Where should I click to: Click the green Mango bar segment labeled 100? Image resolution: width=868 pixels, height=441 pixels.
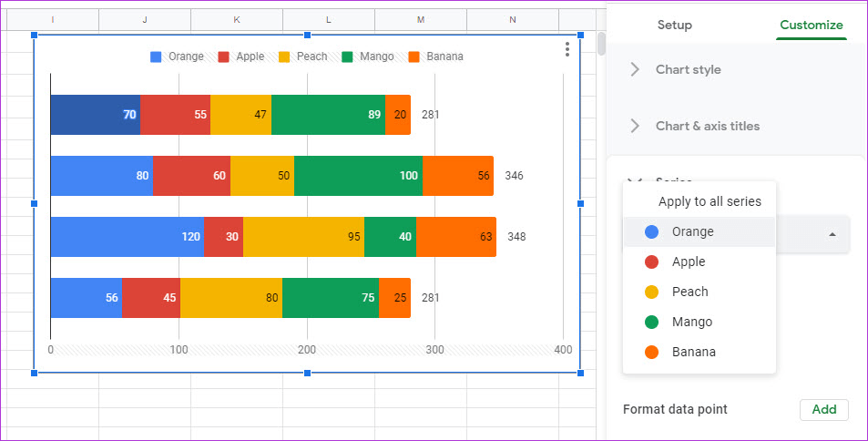[x=358, y=175]
